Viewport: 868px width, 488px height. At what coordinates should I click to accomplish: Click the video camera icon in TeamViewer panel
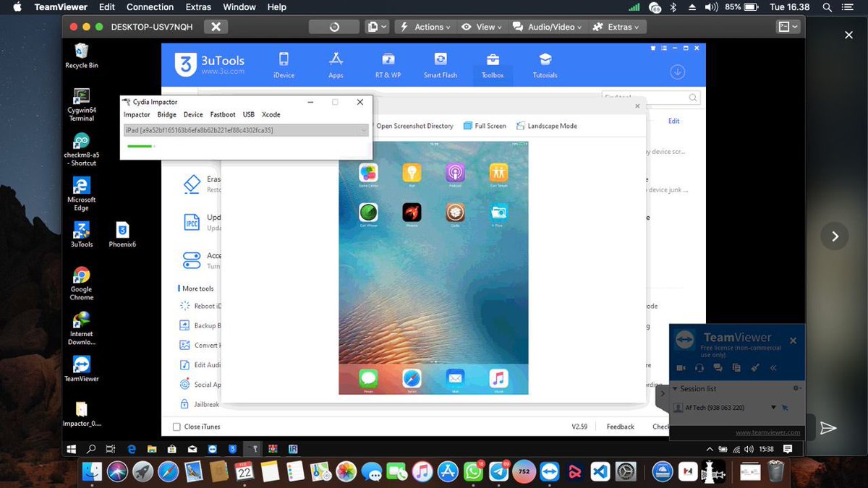pos(681,368)
